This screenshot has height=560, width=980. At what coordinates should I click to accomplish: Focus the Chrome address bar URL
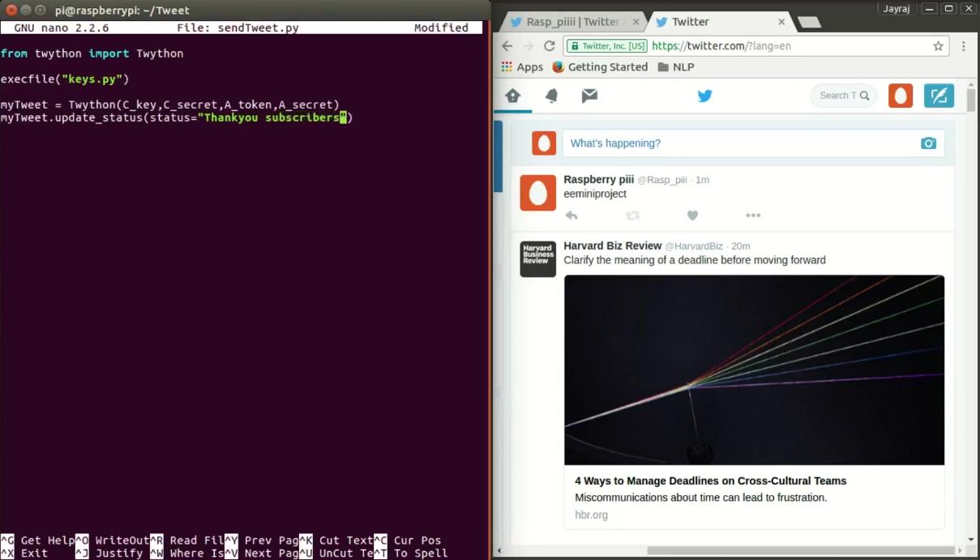click(721, 46)
